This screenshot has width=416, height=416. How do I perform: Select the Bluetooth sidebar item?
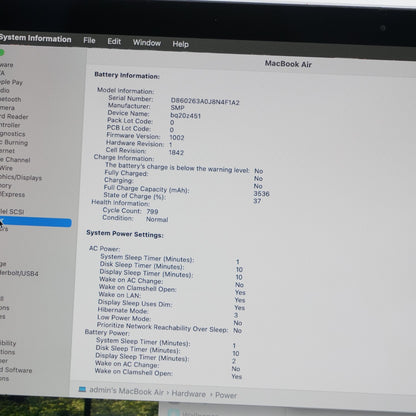coord(10,99)
